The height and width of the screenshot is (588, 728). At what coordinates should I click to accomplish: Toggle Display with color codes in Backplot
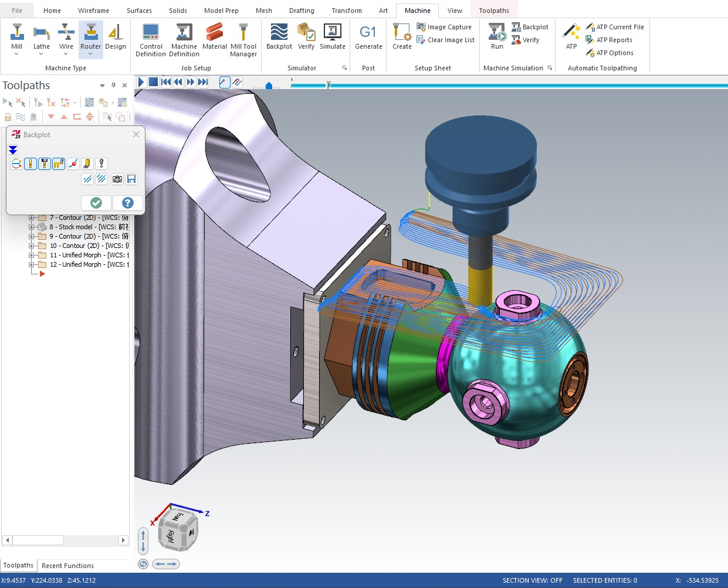pos(16,164)
